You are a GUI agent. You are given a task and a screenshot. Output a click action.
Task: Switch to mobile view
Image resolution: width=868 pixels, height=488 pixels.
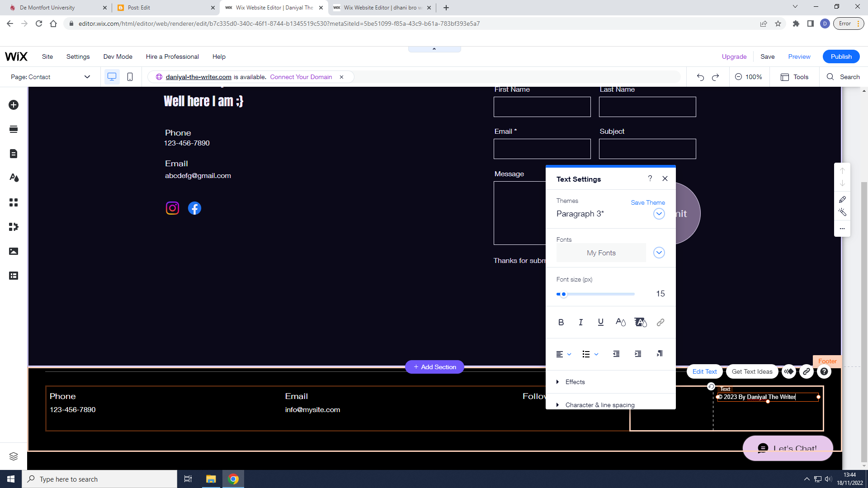(x=130, y=77)
